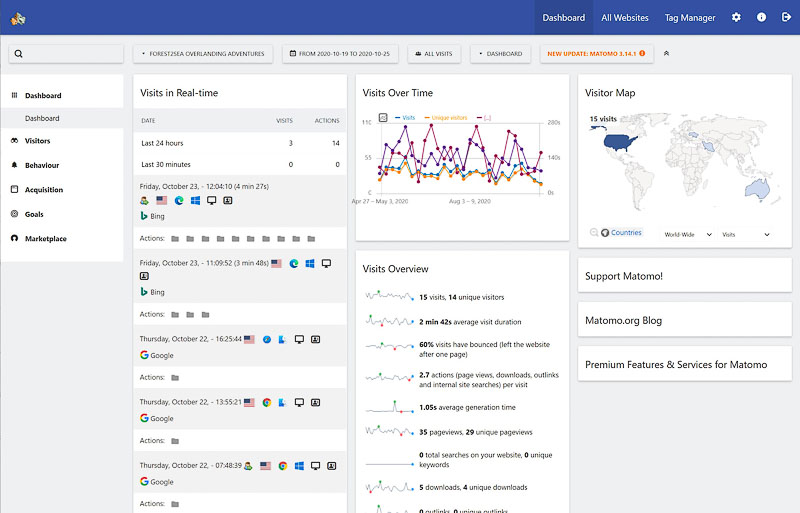Click the New Update Matomo 3.14.1 button
This screenshot has width=800, height=513.
coord(595,53)
